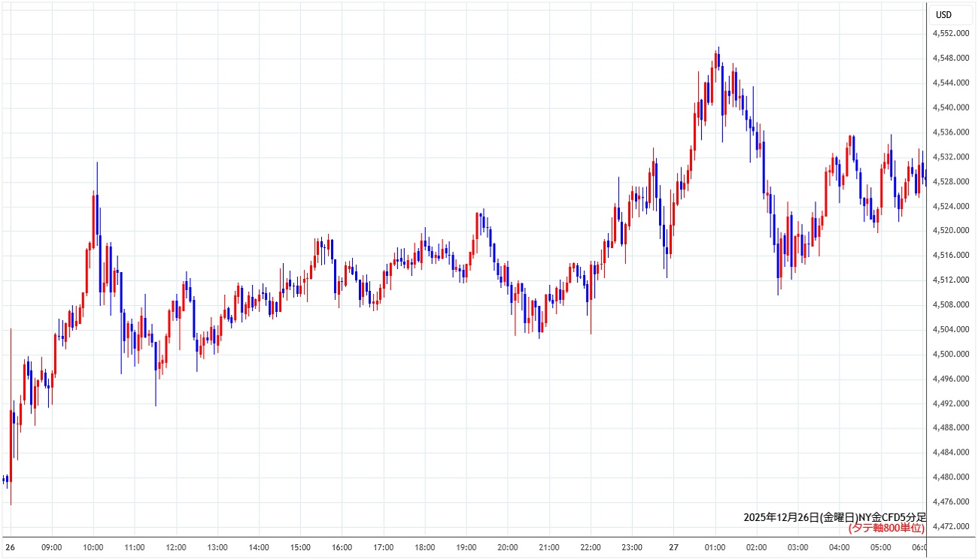This screenshot has width=978, height=560.
Task: Click the 15:00 time axis label
Action: (300, 547)
